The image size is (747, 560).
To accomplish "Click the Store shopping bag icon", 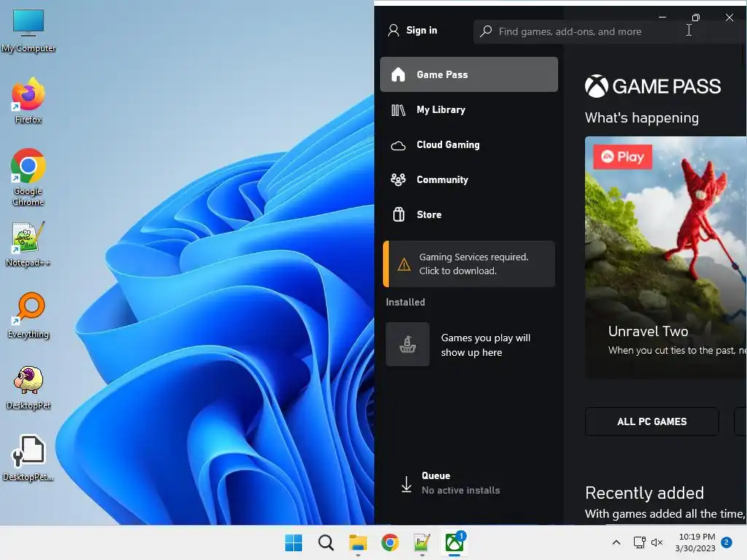I will click(x=399, y=215).
